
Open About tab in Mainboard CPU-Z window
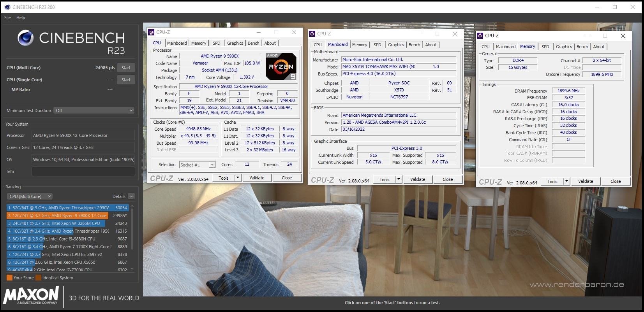click(x=431, y=45)
